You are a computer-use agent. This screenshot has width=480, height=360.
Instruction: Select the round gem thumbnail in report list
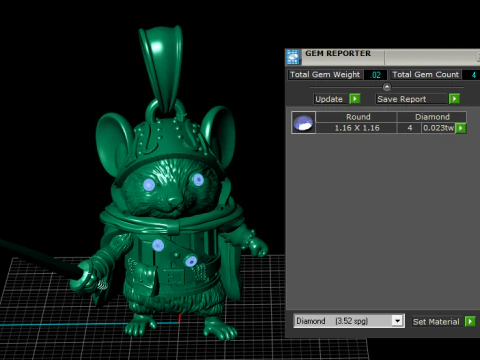click(x=303, y=123)
